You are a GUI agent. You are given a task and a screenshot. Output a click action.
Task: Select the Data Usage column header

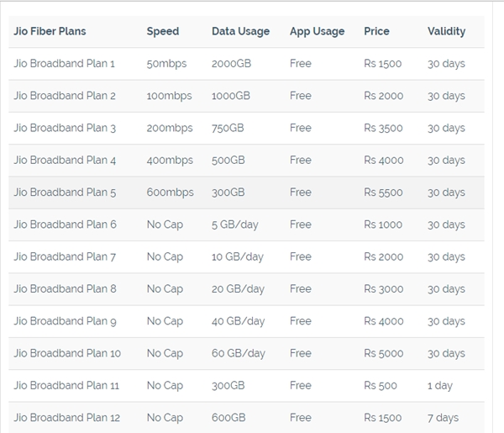click(x=240, y=31)
